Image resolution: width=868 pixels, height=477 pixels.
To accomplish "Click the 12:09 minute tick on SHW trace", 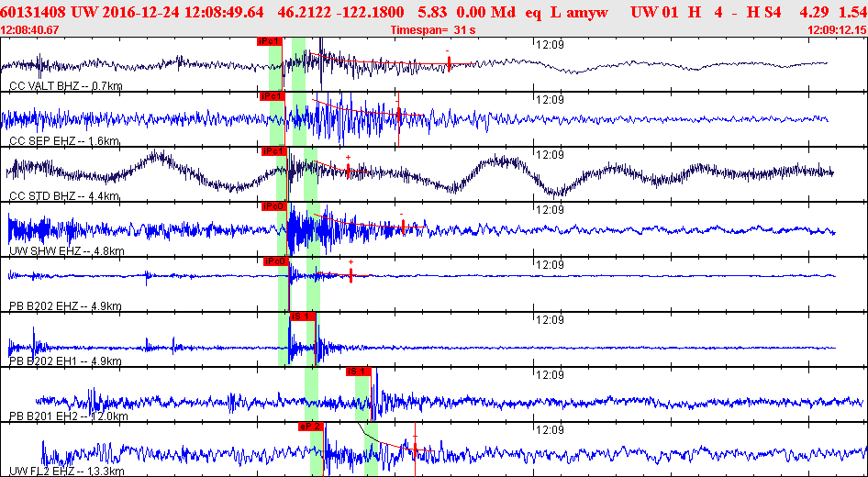I will 551,210.
